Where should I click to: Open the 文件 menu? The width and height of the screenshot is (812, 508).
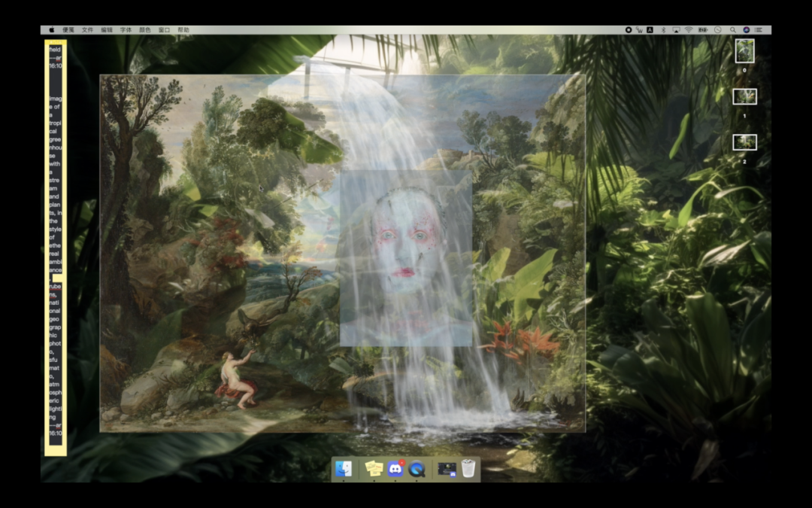point(87,30)
